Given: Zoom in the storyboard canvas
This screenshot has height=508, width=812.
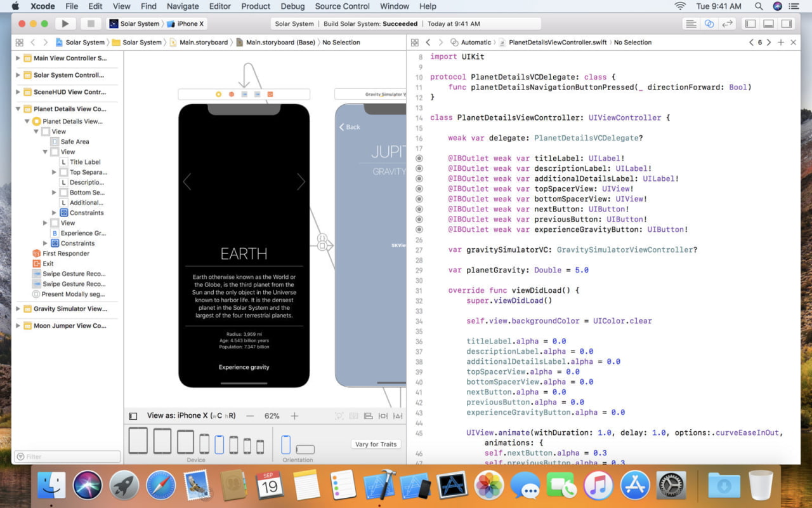Looking at the screenshot, I should 294,416.
